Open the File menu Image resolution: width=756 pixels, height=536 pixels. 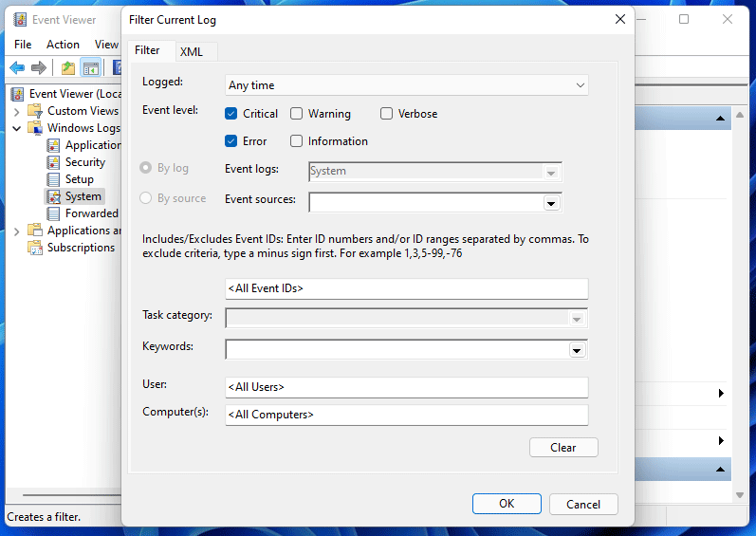[23, 45]
